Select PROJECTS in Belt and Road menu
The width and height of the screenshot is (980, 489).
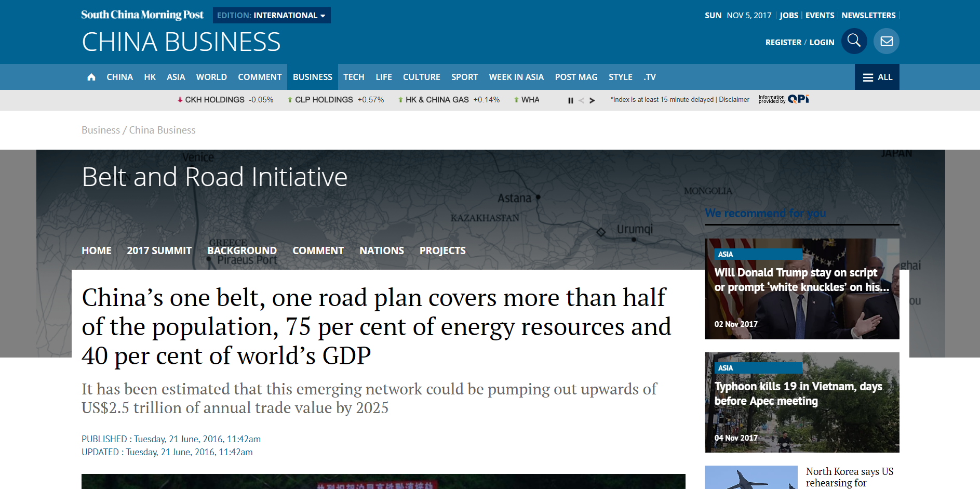pyautogui.click(x=442, y=250)
